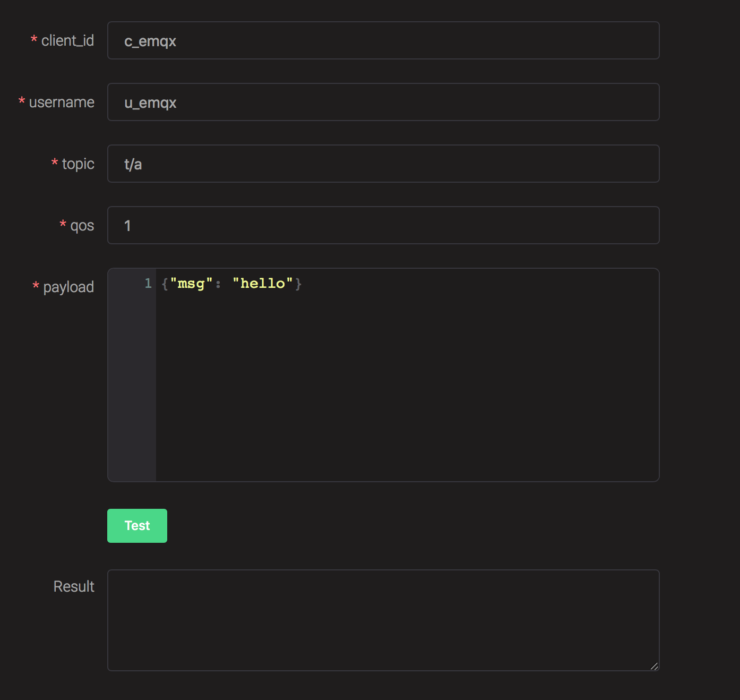Click the qos label
740x700 pixels.
point(82,226)
